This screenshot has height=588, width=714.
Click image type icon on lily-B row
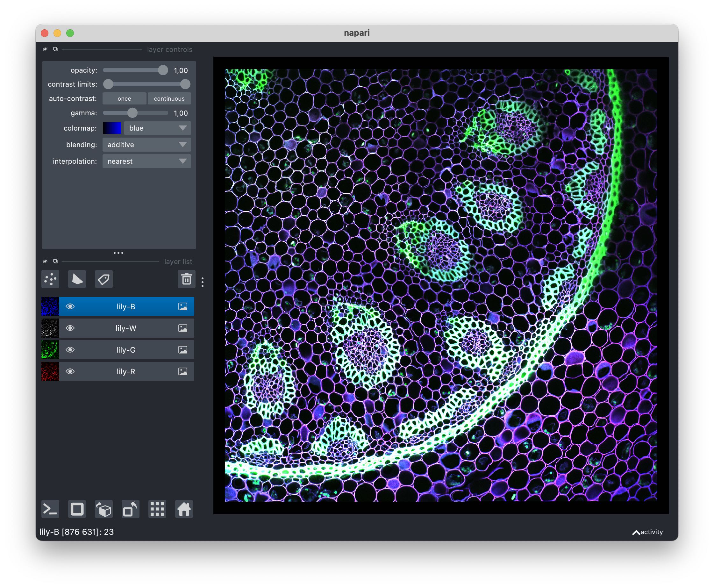tap(183, 306)
